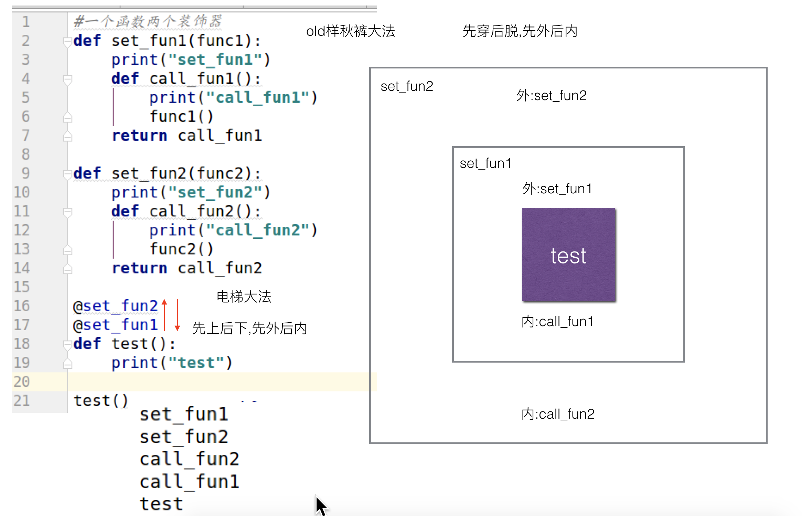Image resolution: width=812 pixels, height=516 pixels.
Task: Click the "外:set_fun2" diagram label
Action: pos(552,95)
